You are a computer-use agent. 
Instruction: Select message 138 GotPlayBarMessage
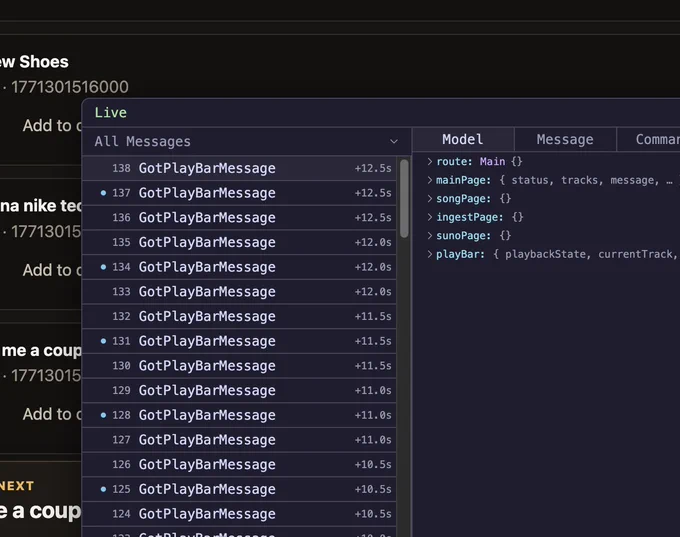[x=239, y=168]
